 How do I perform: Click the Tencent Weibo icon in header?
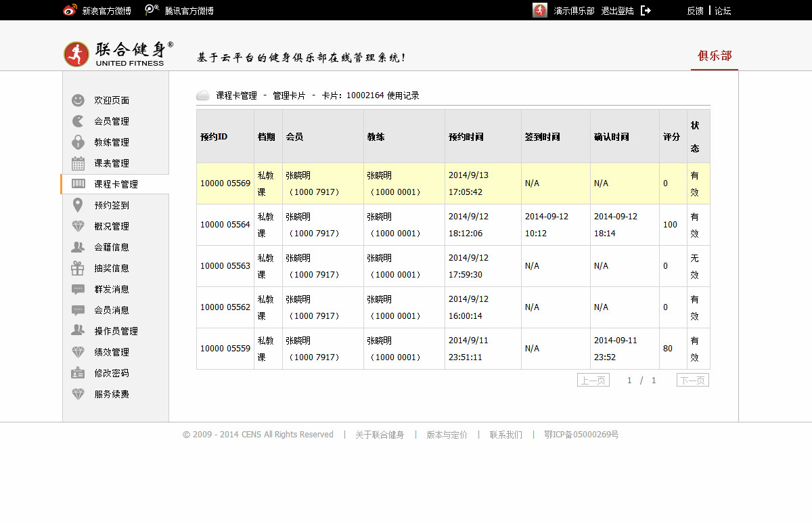pyautogui.click(x=152, y=11)
